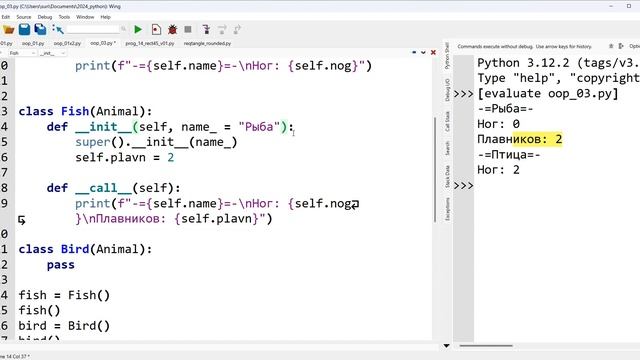
Task: Click the '-=Птица=-' shell output line
Action: pos(509,155)
